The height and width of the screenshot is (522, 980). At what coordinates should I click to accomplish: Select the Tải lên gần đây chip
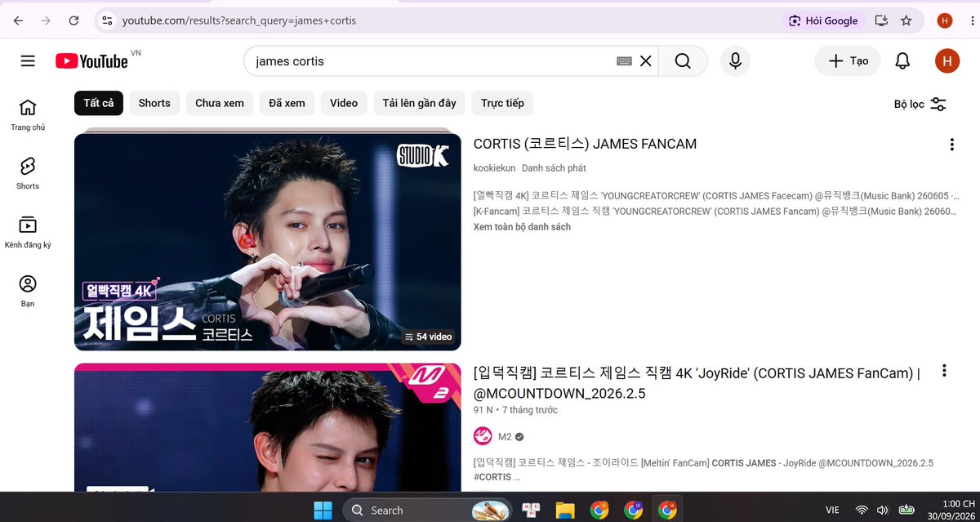point(420,103)
